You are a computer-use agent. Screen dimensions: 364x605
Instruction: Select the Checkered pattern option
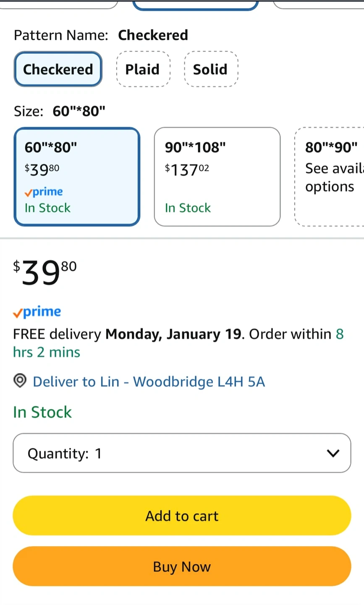(58, 69)
